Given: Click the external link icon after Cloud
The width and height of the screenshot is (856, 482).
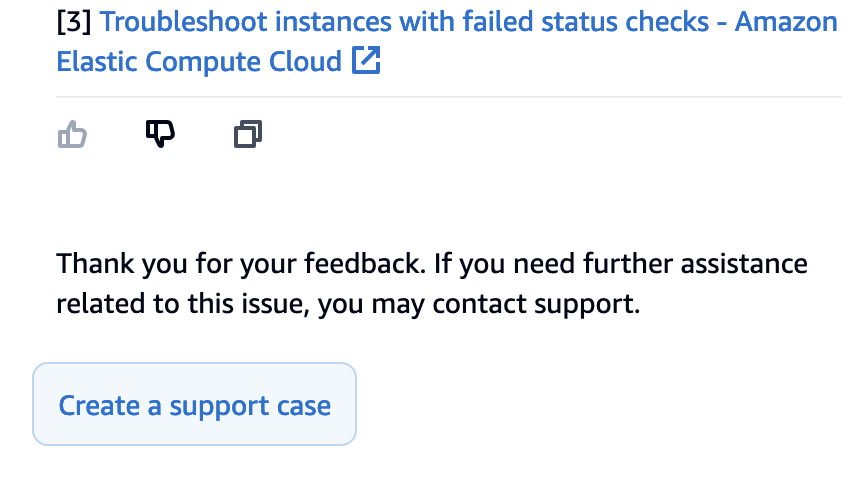Looking at the screenshot, I should coord(366,62).
